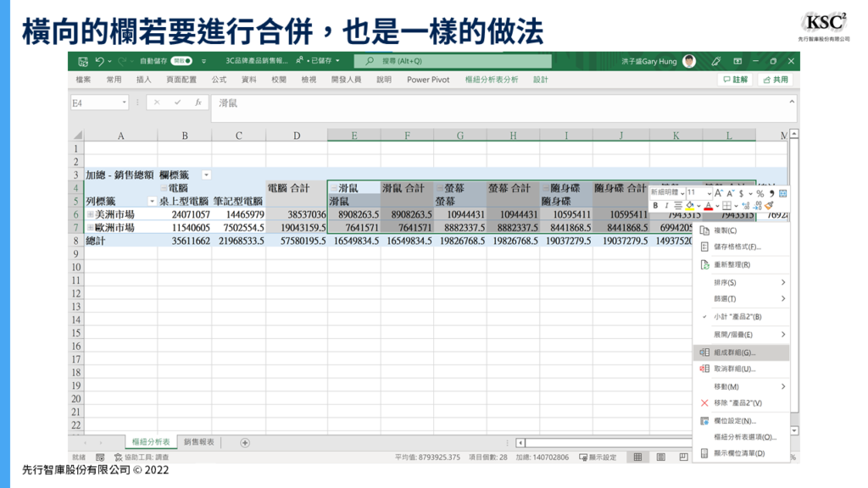The image size is (868, 488).
Task: Open the 欄標籤 column labels filter dropdown
Action: [206, 175]
